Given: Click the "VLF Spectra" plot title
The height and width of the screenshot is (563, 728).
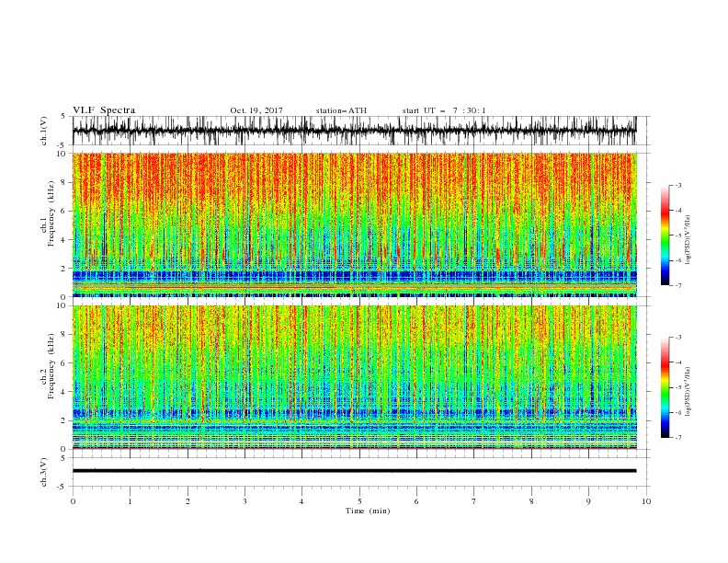Looking at the screenshot, I should click(104, 110).
